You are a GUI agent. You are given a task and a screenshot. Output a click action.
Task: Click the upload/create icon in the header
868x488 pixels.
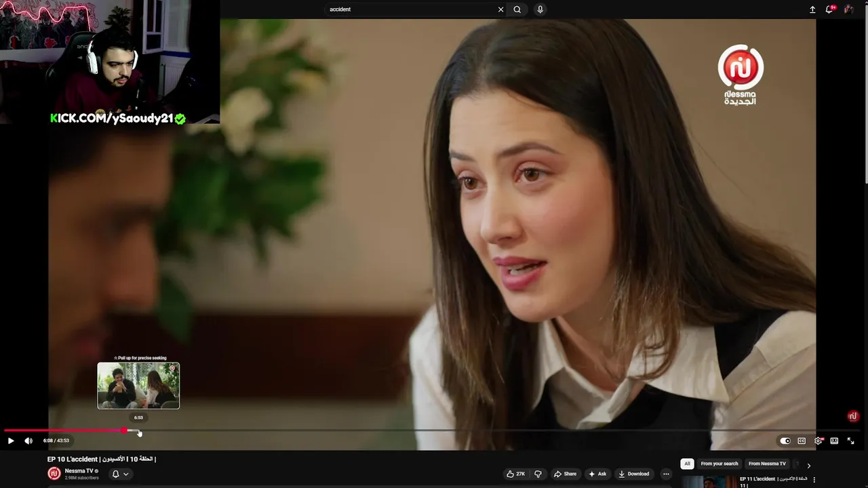[x=812, y=9]
